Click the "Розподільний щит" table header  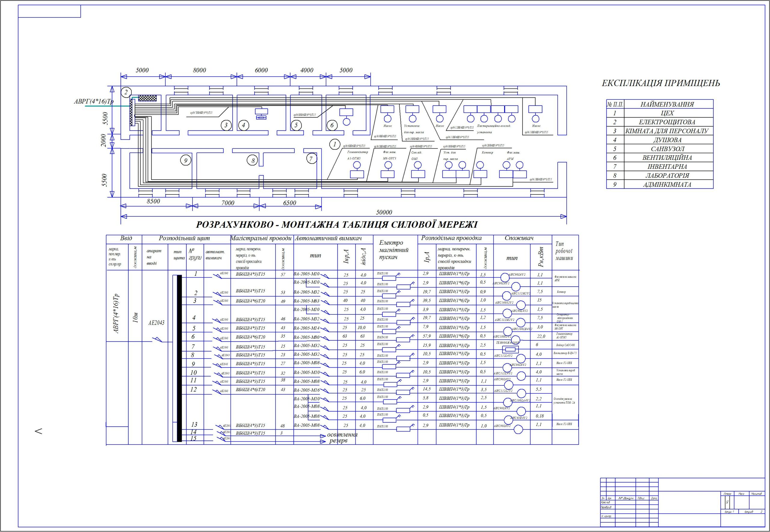184,238
